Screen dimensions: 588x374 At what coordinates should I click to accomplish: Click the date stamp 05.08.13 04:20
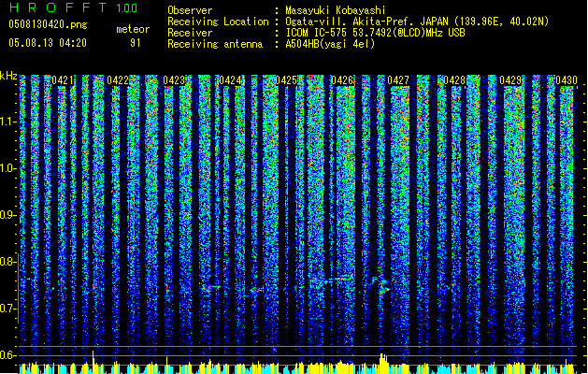(x=48, y=43)
